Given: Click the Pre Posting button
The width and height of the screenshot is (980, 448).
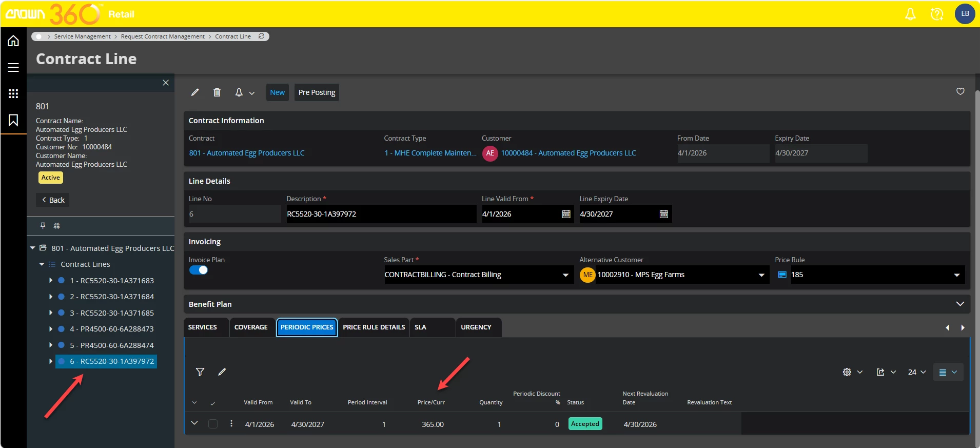Looking at the screenshot, I should [317, 92].
